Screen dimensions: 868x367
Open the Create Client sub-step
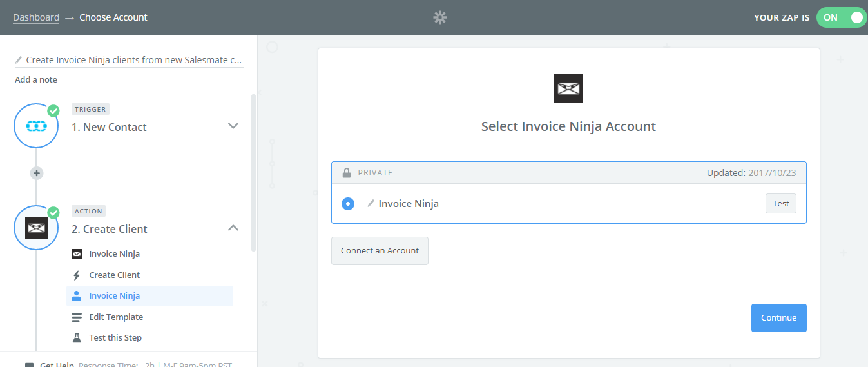click(x=149, y=275)
